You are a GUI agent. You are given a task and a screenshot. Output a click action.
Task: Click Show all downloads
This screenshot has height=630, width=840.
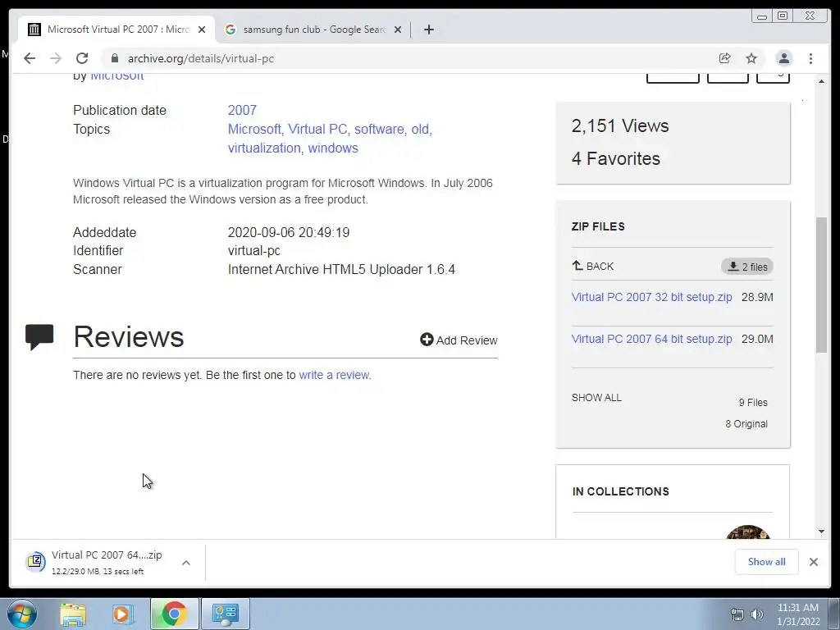(x=767, y=561)
